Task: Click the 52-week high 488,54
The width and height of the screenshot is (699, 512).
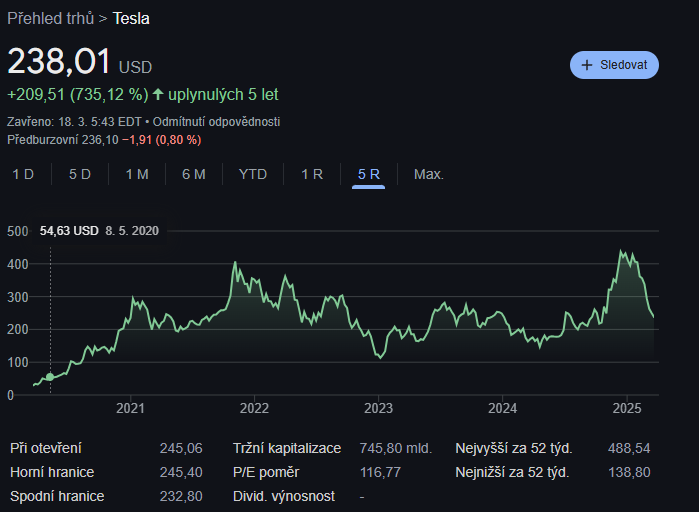Action: (x=629, y=448)
